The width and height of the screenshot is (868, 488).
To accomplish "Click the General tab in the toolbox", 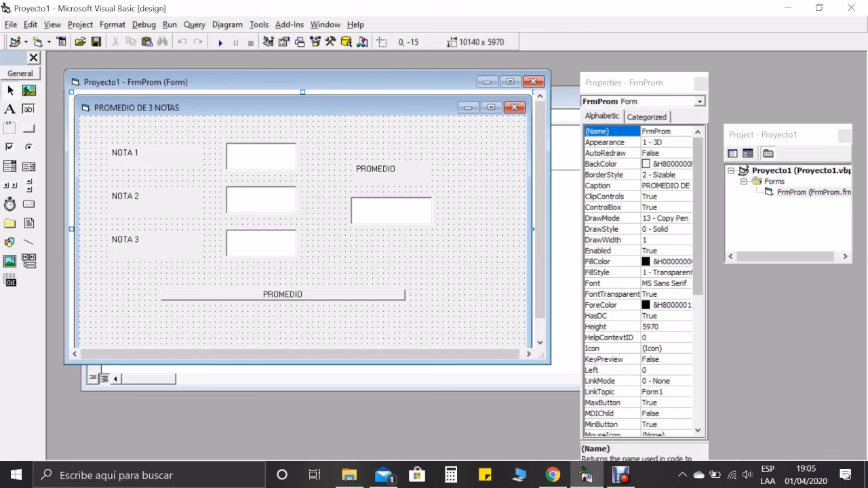I will [x=20, y=73].
